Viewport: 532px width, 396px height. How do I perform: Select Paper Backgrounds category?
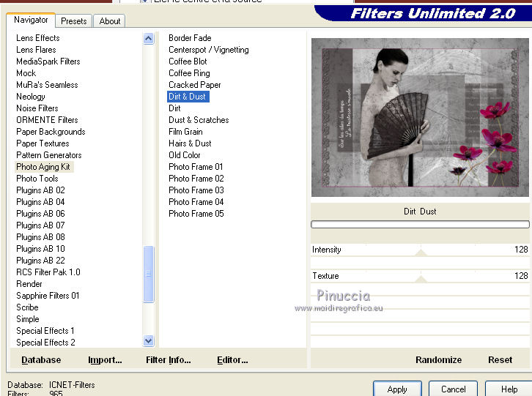pyautogui.click(x=51, y=132)
